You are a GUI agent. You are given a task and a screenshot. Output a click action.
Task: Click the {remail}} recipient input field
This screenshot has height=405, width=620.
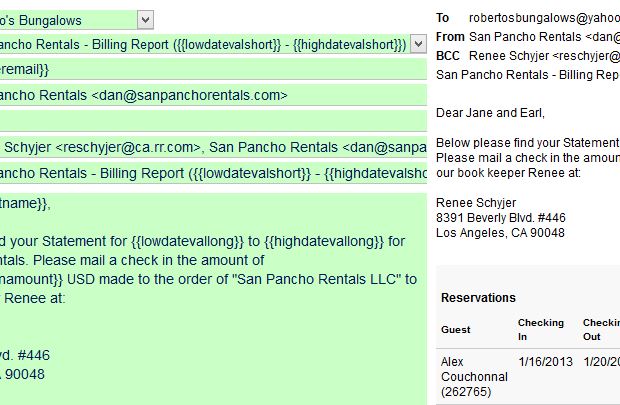pos(212,70)
